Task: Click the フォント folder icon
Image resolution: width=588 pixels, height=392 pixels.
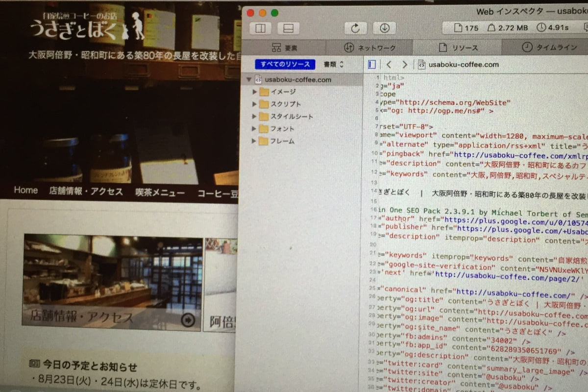Action: [x=264, y=129]
